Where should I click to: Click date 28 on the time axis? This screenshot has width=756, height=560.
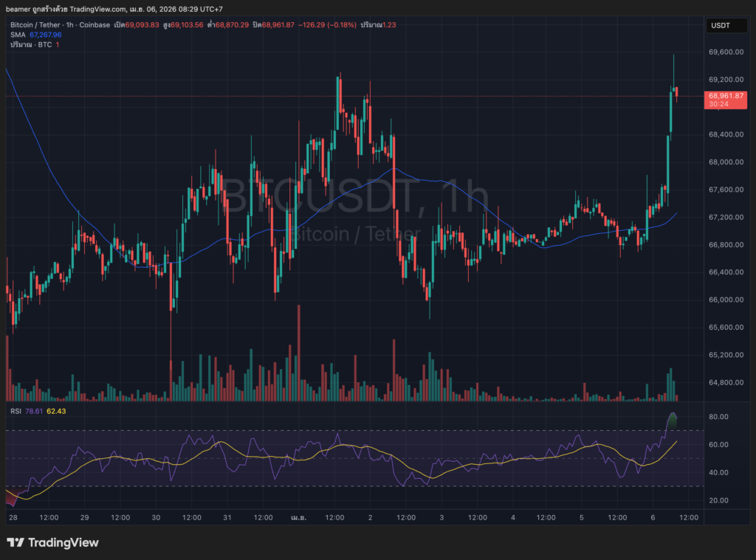tap(13, 517)
